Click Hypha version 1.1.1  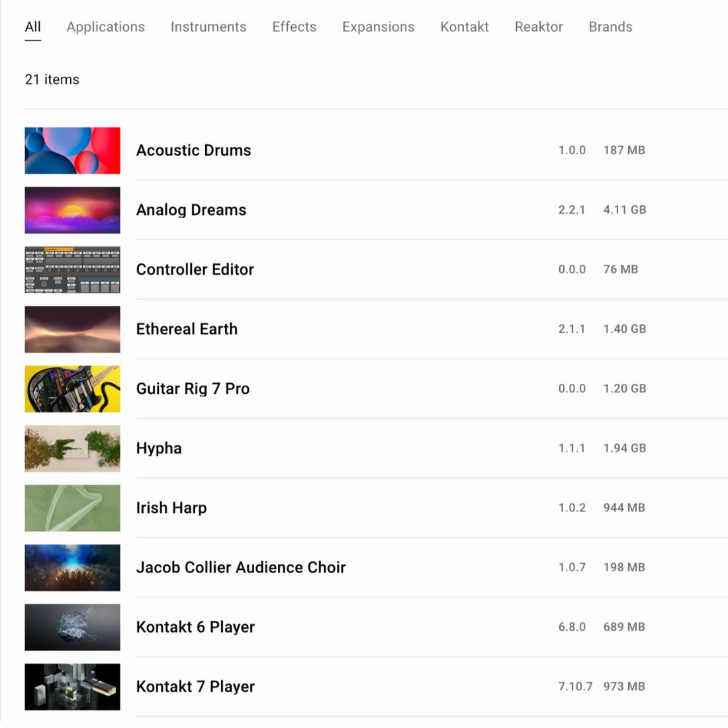coord(572,449)
